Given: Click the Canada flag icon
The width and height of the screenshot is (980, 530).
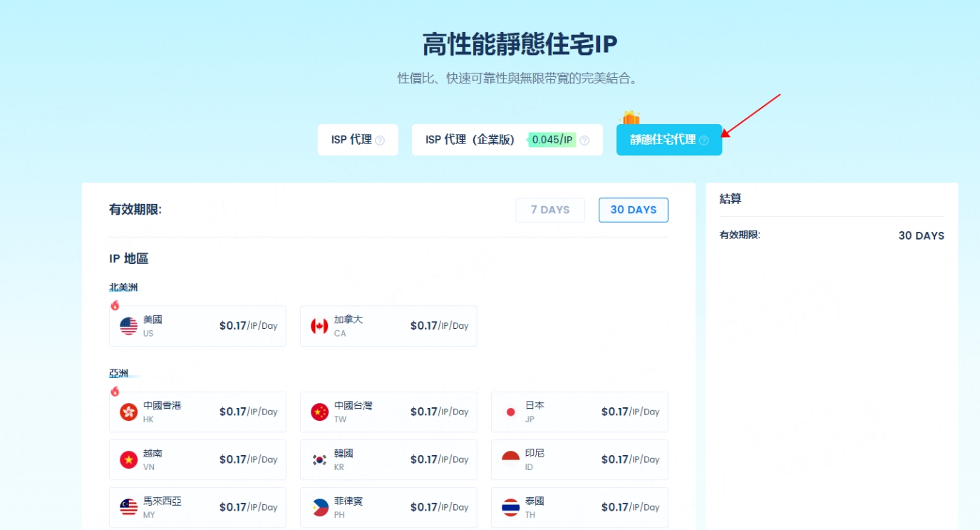Looking at the screenshot, I should tap(319, 327).
